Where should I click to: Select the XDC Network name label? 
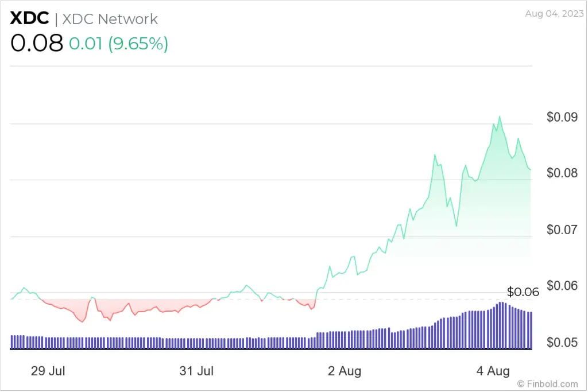point(110,19)
